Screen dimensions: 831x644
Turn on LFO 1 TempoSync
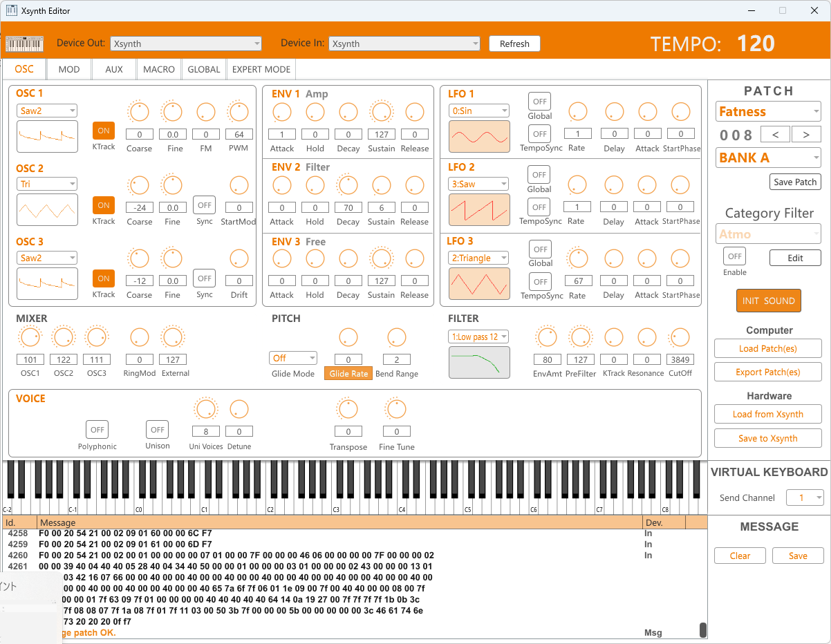(x=540, y=134)
